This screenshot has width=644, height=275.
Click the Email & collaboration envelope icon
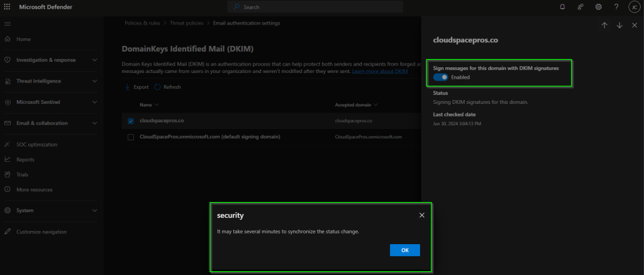(x=8, y=123)
